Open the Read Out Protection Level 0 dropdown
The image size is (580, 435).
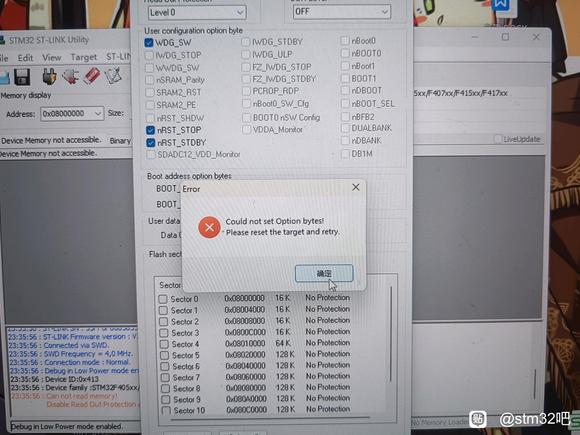197,13
